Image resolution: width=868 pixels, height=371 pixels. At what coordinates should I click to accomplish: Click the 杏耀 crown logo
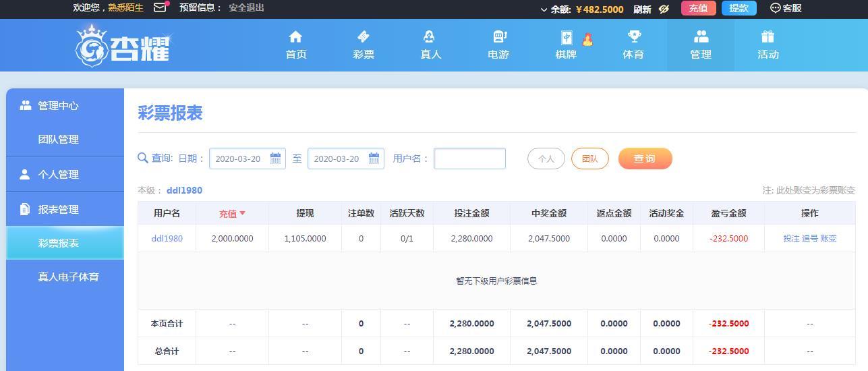pyautogui.click(x=123, y=45)
